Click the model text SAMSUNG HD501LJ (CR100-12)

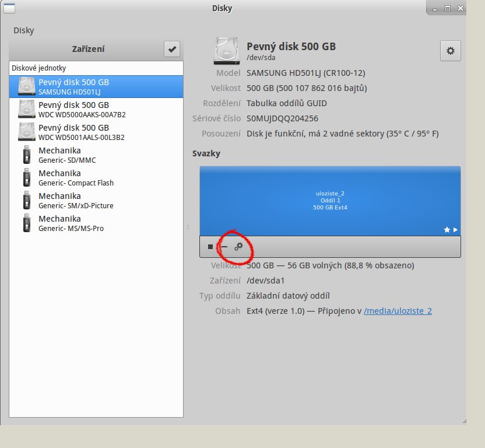(x=306, y=73)
